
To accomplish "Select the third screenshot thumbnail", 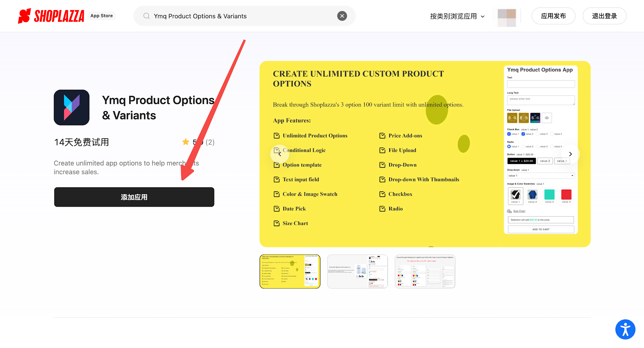I will pyautogui.click(x=425, y=271).
